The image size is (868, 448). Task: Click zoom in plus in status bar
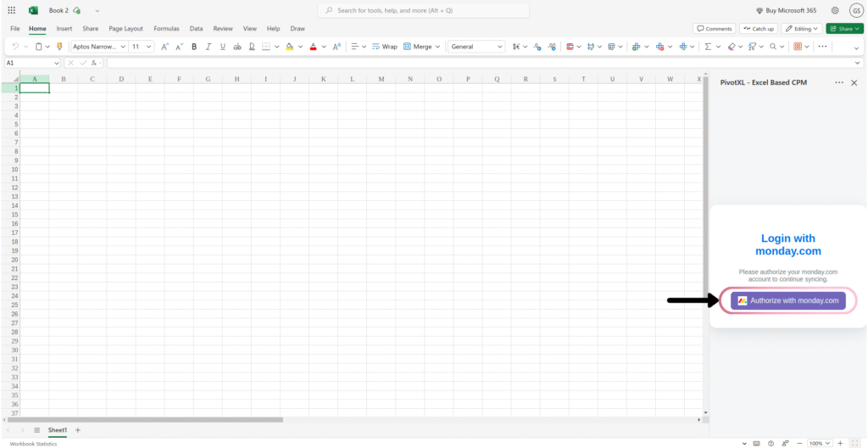[x=840, y=443]
